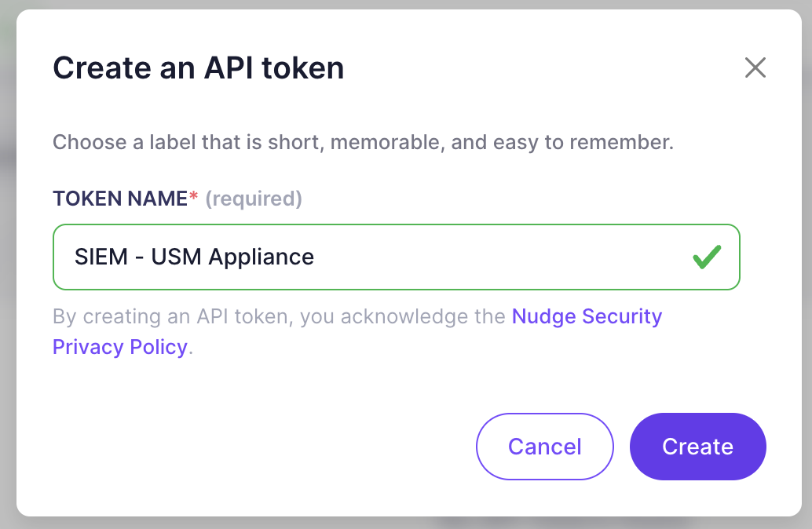Click the "Choose a label" description sentence
The height and width of the screenshot is (529, 812).
click(363, 143)
